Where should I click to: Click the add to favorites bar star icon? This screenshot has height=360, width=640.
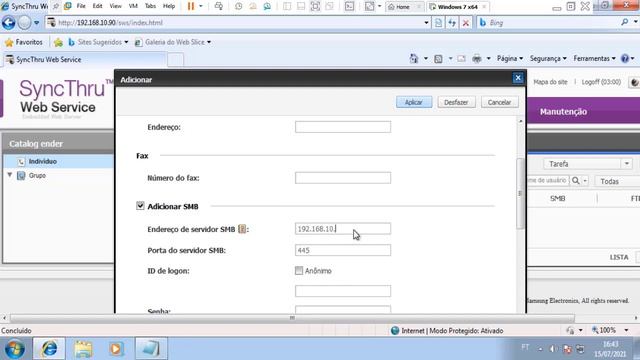pos(58,42)
